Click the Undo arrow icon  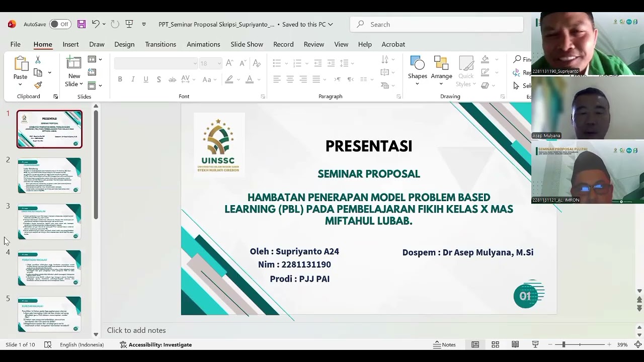(96, 24)
